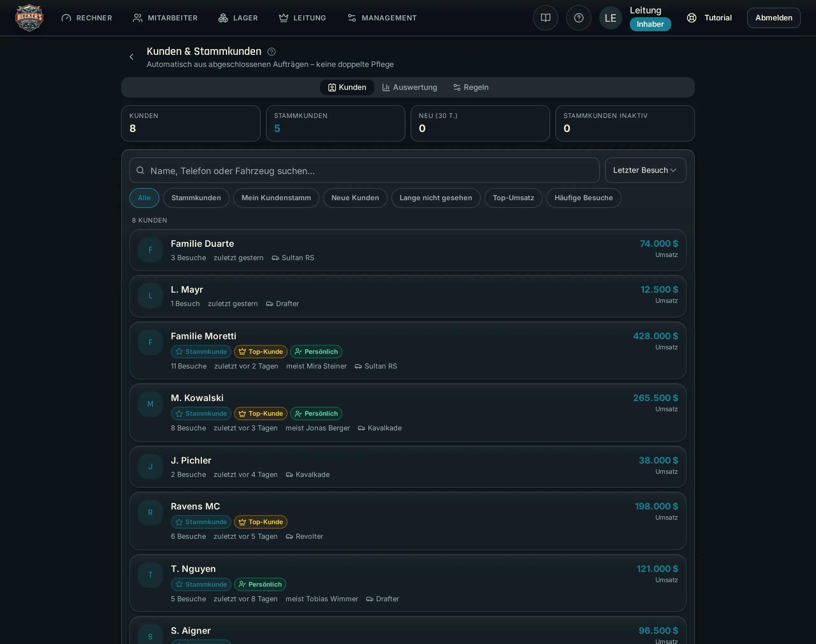Screen dimensions: 816x644
Task: Click the Beeker's garage logo
Action: [29, 18]
